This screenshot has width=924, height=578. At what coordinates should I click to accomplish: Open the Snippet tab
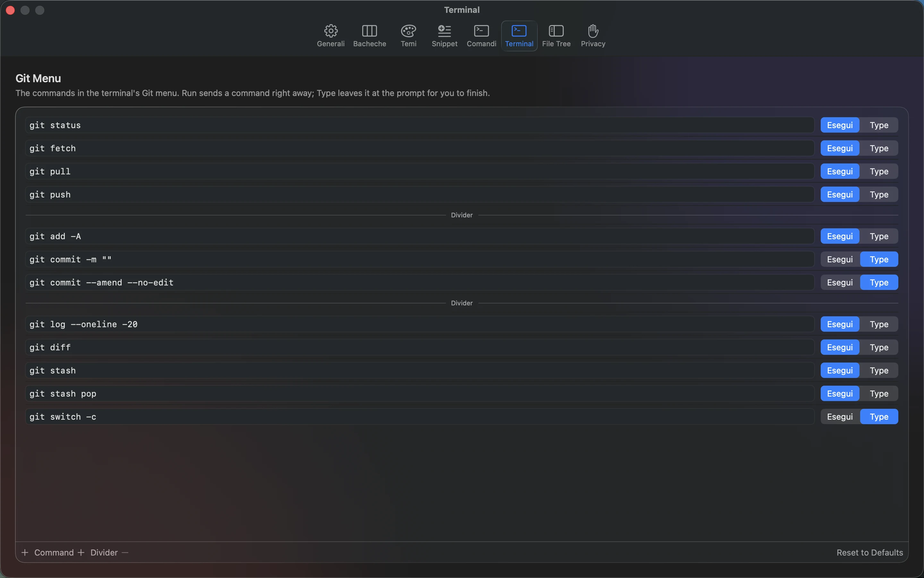(x=444, y=36)
